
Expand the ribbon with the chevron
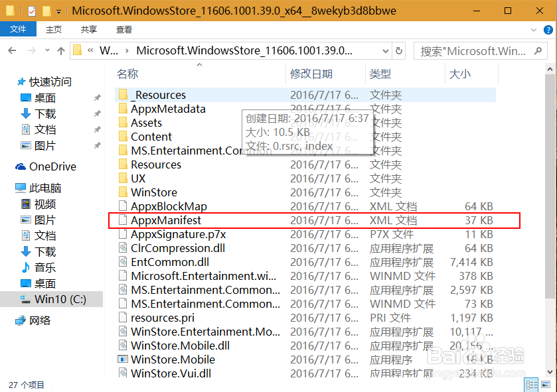[533, 30]
